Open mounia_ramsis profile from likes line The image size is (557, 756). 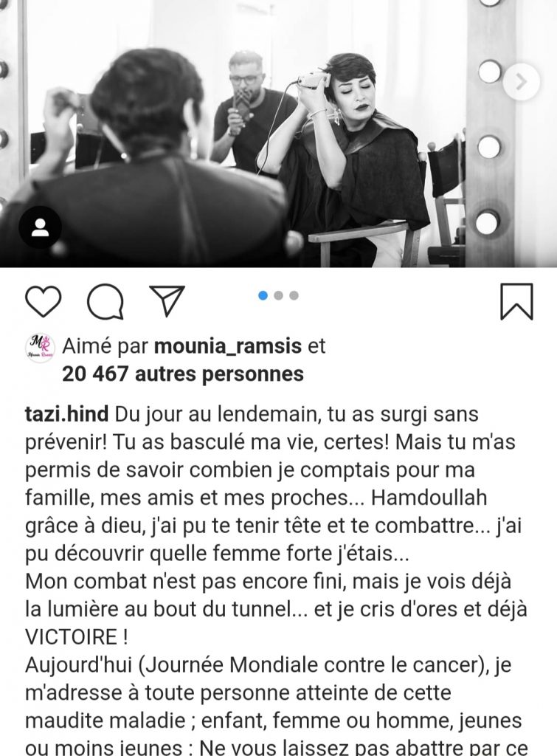click(227, 346)
